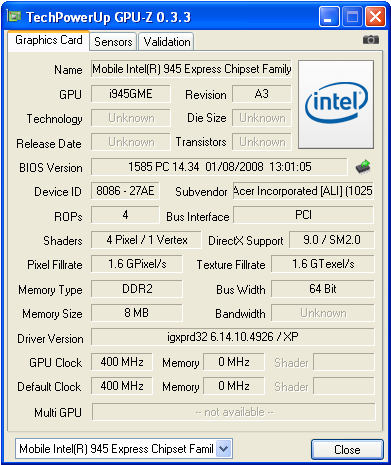Switch to the Validation tab
Image resolution: width=391 pixels, height=465 pixels.
pyautogui.click(x=167, y=42)
